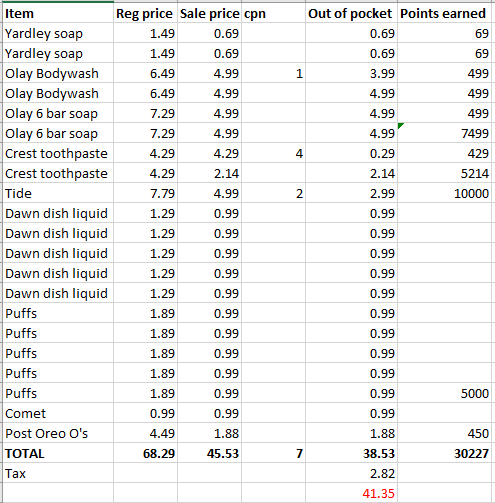Click the 450 points cell for Post Oreo O's
Viewport: 495px width, 503px height.
point(444,433)
